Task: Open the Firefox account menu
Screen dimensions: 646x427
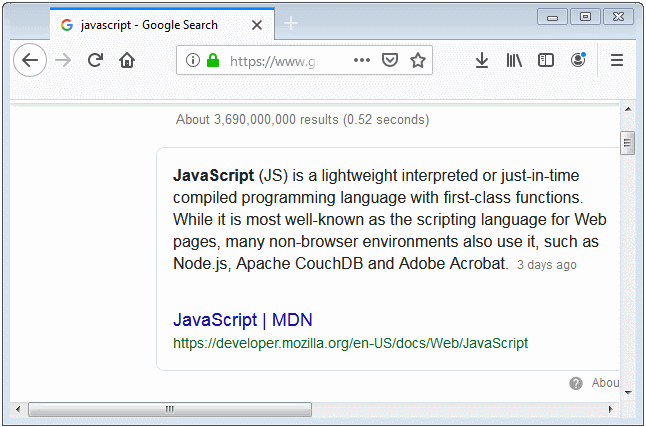Action: point(578,60)
